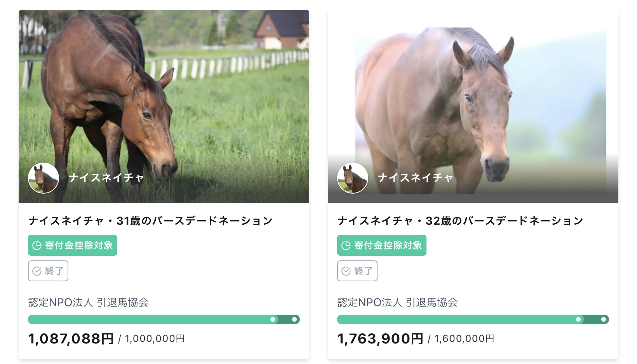
Task: Click the 終了 status tag on 32歳 card
Action: tap(357, 271)
